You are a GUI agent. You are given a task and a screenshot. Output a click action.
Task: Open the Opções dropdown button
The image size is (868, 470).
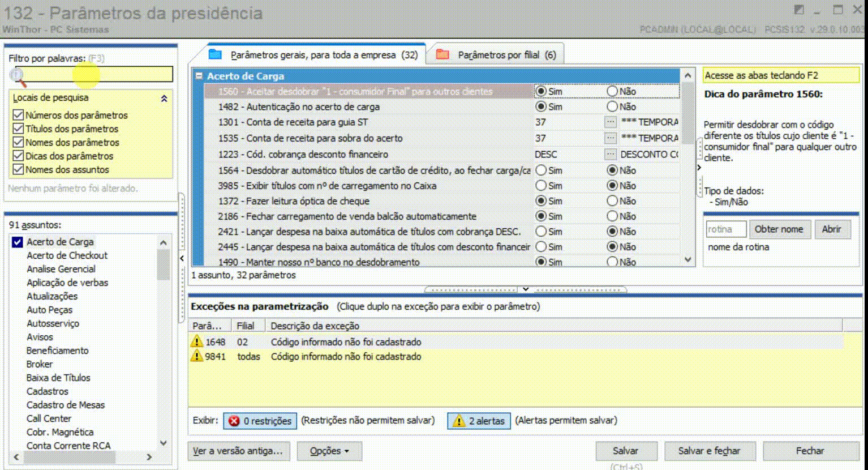pyautogui.click(x=329, y=451)
